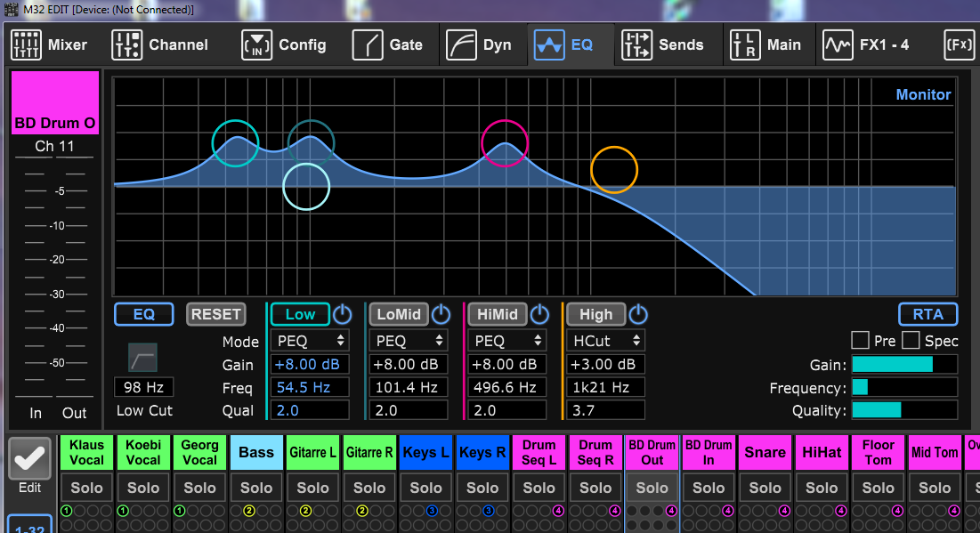Select the Low band button
Image resolution: width=980 pixels, height=533 pixels.
tap(300, 314)
